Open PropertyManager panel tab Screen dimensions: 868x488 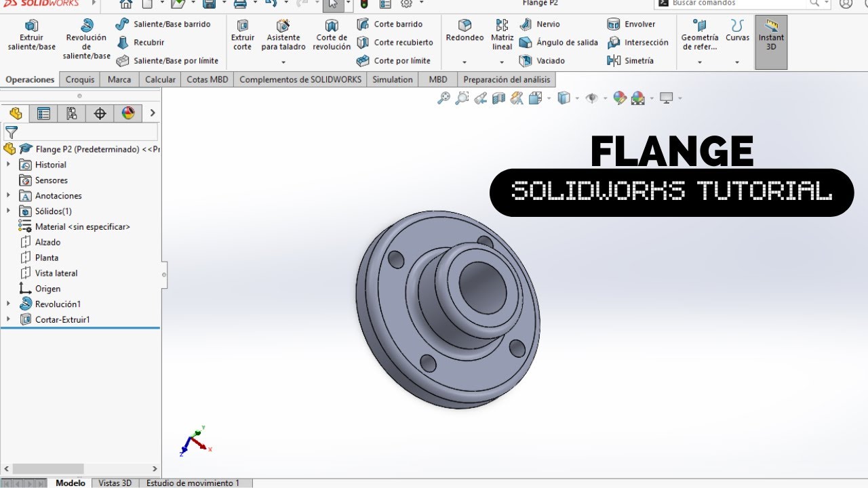[43, 113]
